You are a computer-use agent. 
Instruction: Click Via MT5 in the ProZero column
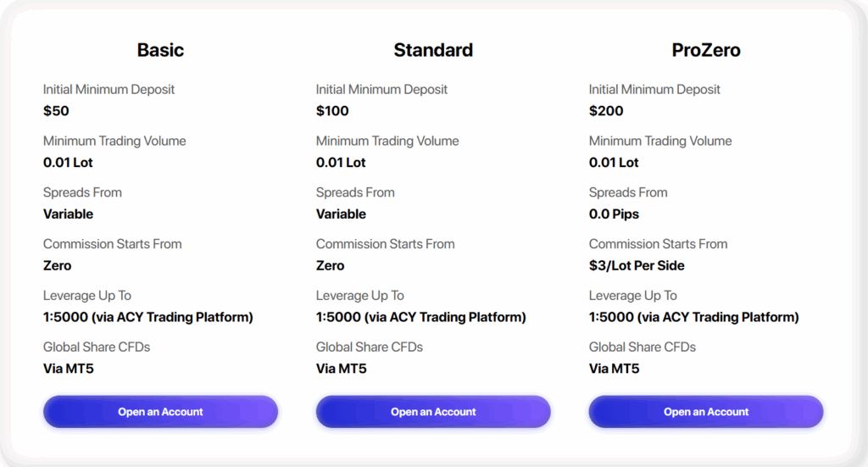[x=615, y=369]
